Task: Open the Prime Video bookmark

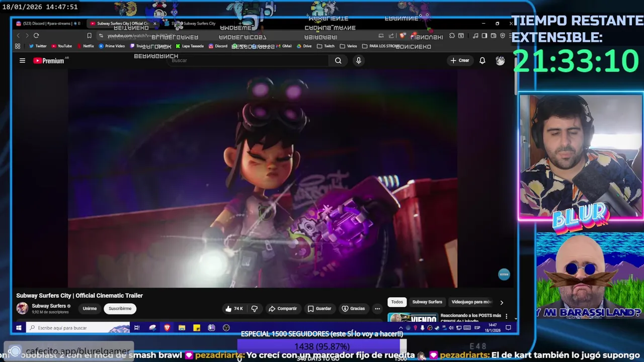Action: tap(112, 46)
